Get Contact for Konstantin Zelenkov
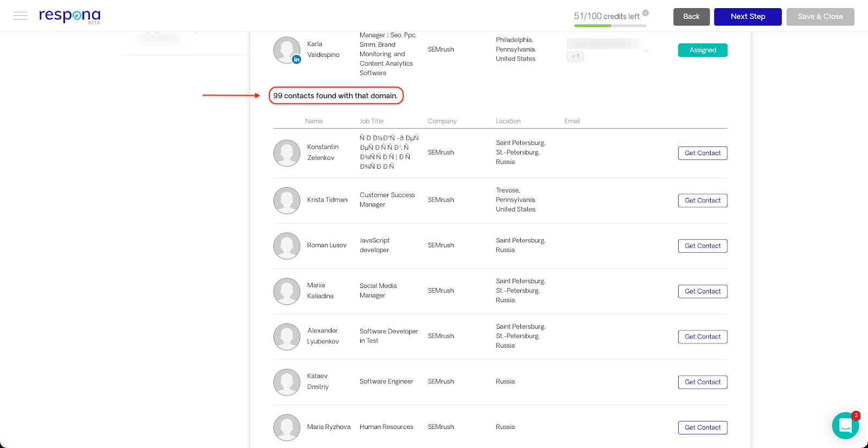Screen dimensions: 868x448 tap(703, 153)
